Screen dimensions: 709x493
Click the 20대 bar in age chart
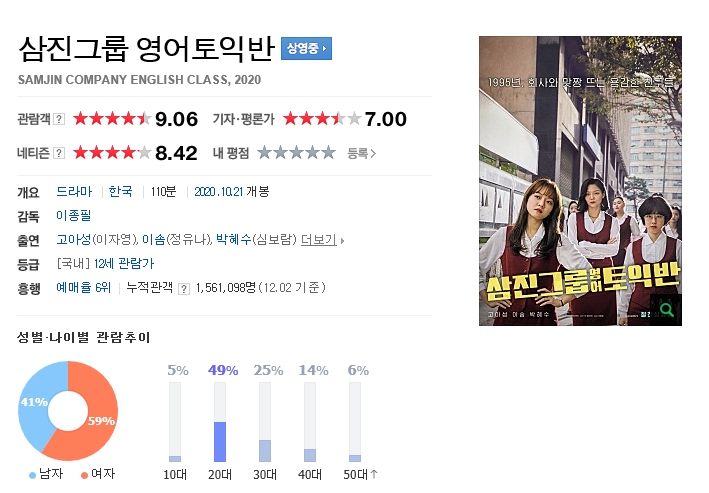click(220, 422)
